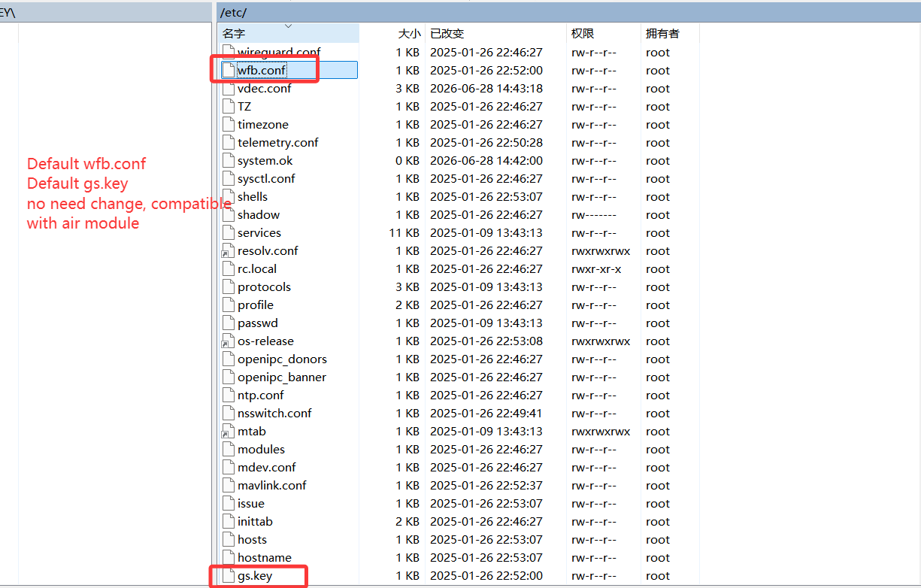Select the issue file name

pyautogui.click(x=251, y=503)
